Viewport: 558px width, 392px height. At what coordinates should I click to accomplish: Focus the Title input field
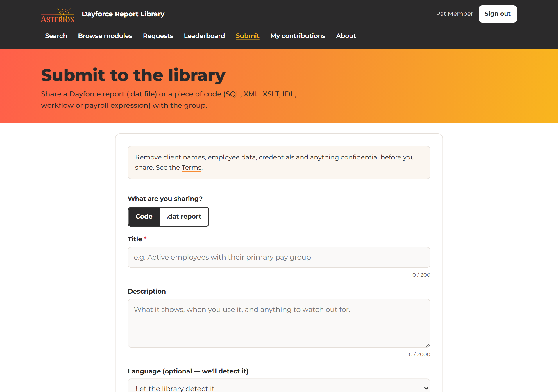click(x=279, y=257)
